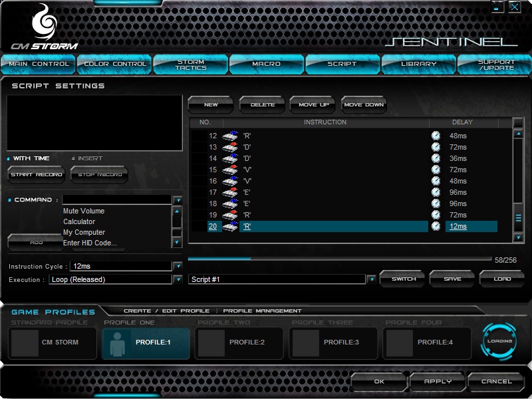Click the key icon in row 15

(230, 170)
